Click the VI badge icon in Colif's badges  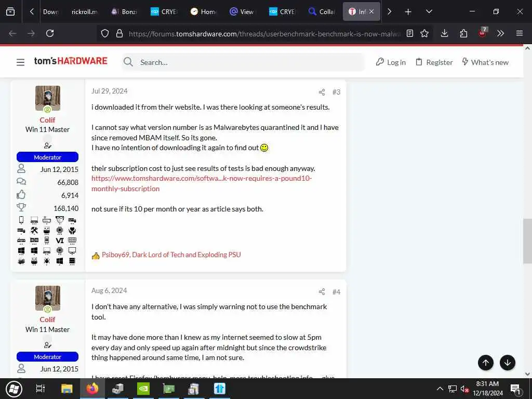(x=60, y=241)
